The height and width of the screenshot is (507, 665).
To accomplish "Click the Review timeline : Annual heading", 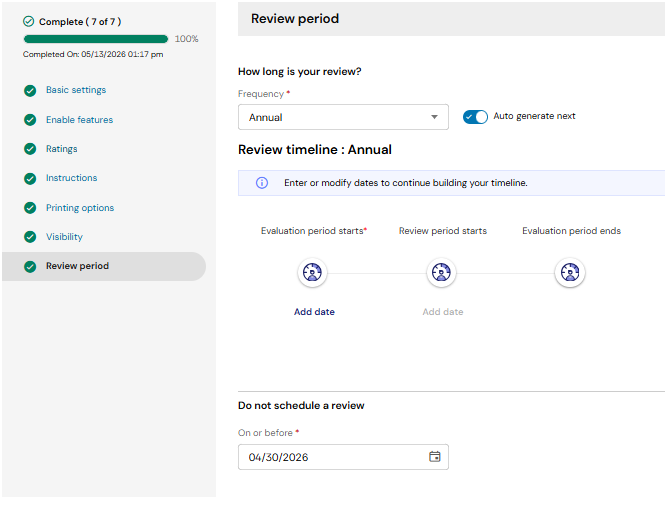I will [x=315, y=150].
